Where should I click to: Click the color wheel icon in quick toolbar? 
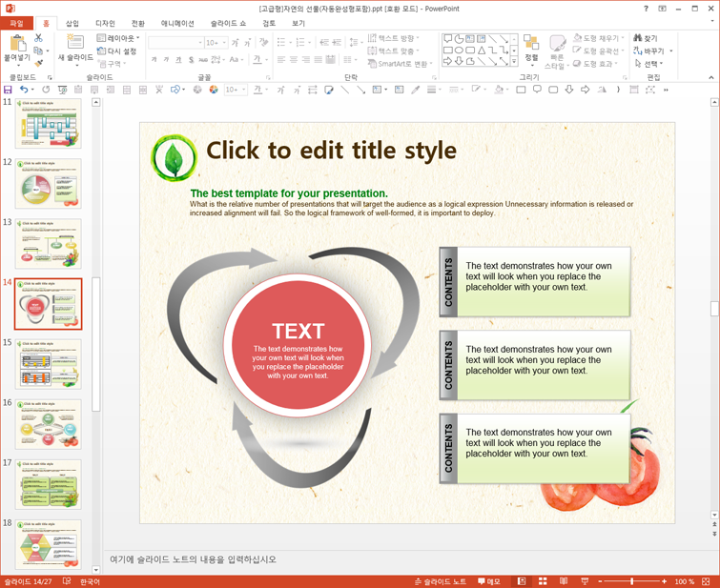[214, 90]
